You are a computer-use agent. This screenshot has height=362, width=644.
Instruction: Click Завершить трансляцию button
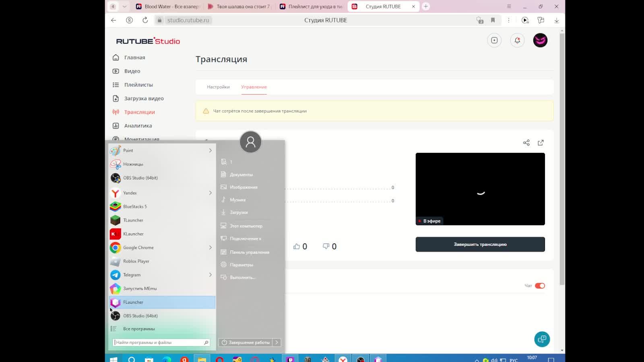coord(480,245)
